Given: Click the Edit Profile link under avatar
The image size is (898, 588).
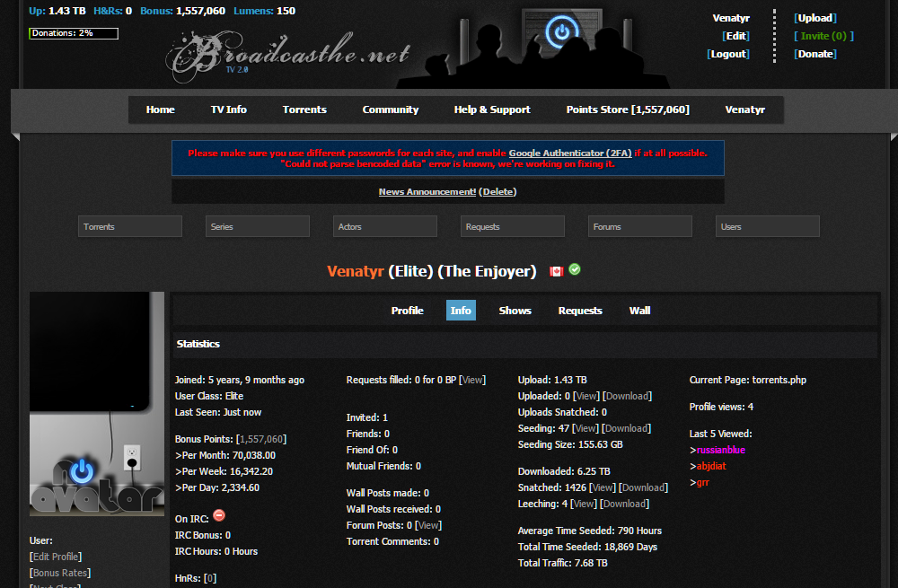Looking at the screenshot, I should coord(56,557).
